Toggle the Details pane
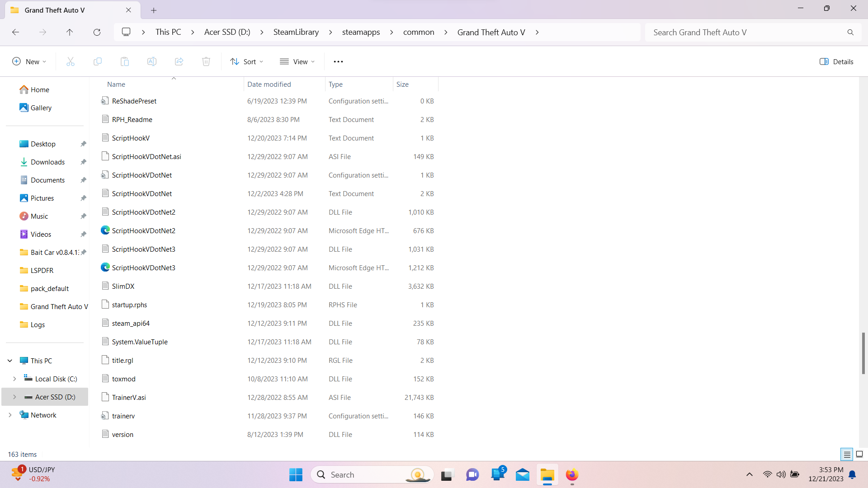Screen dimensions: 868x488 coord(836,61)
